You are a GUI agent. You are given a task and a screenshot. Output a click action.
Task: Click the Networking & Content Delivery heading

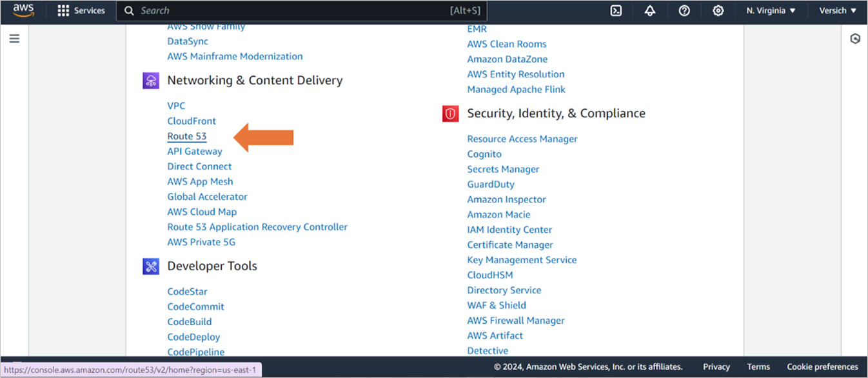(255, 81)
